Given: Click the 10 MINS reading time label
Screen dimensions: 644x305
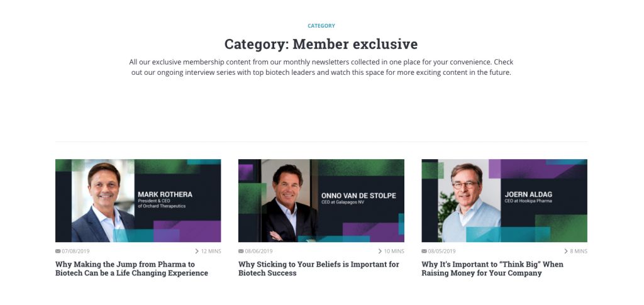Looking at the screenshot, I should tap(394, 251).
